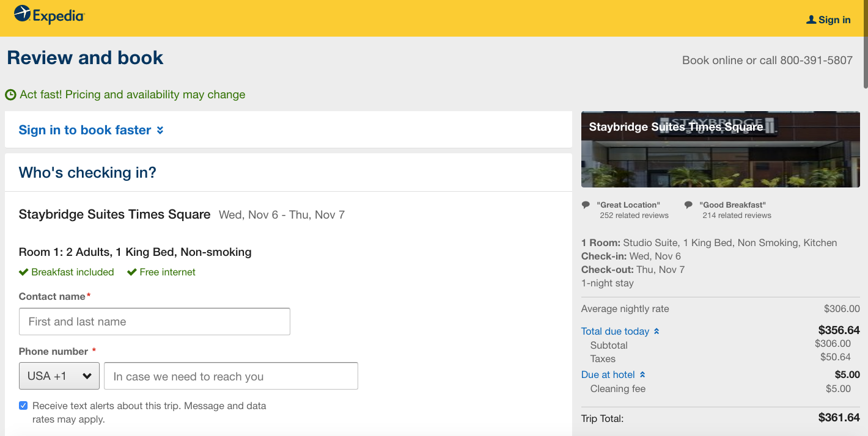Click the 800-391-5807 call number

tap(816, 60)
